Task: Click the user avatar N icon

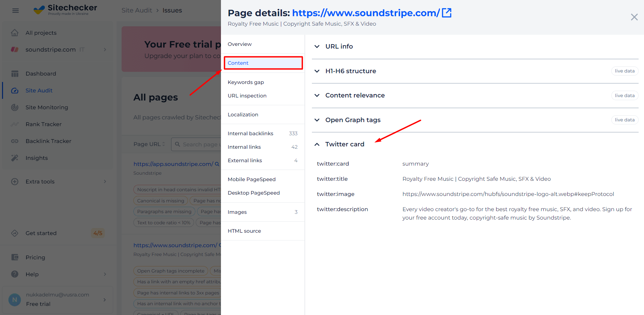Action: click(14, 299)
